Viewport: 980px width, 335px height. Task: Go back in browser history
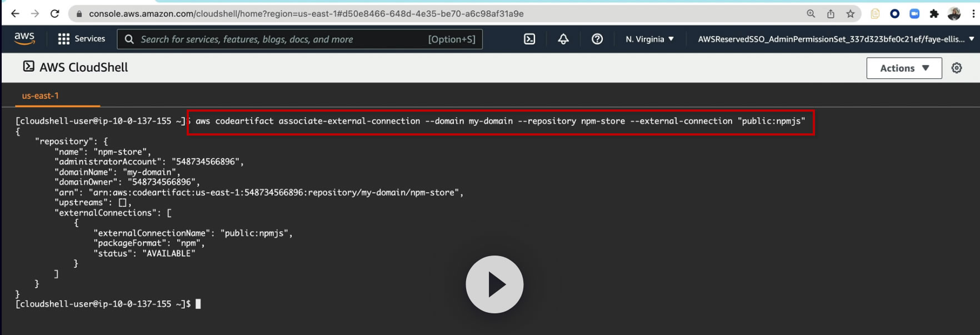tap(15, 14)
